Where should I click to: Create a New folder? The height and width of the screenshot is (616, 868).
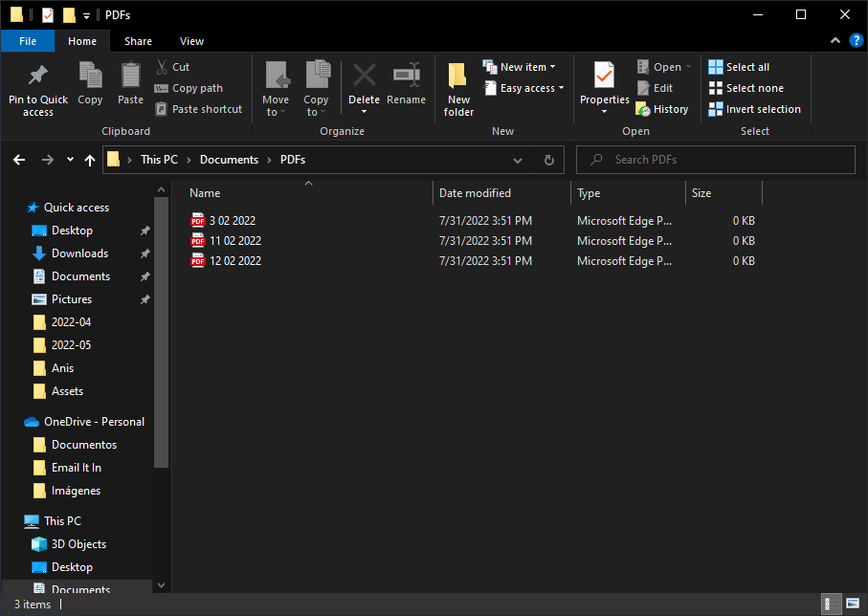458,89
